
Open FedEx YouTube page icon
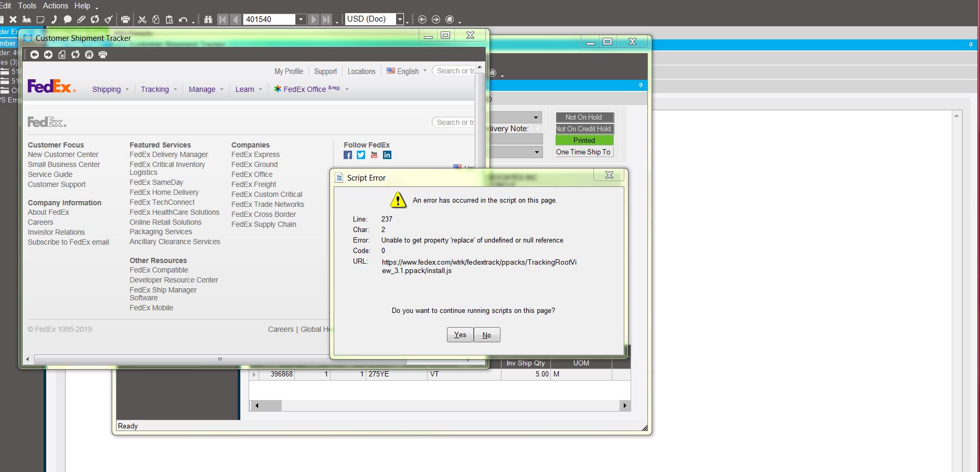tap(374, 155)
